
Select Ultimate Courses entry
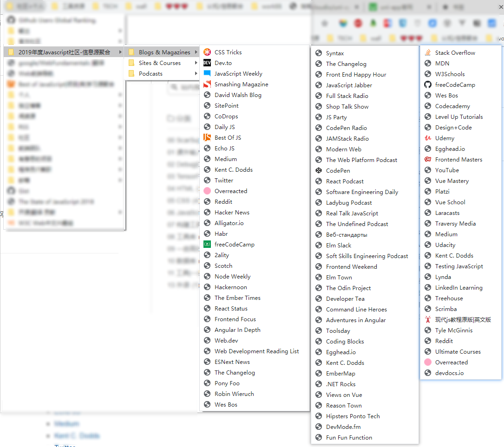(x=461, y=352)
